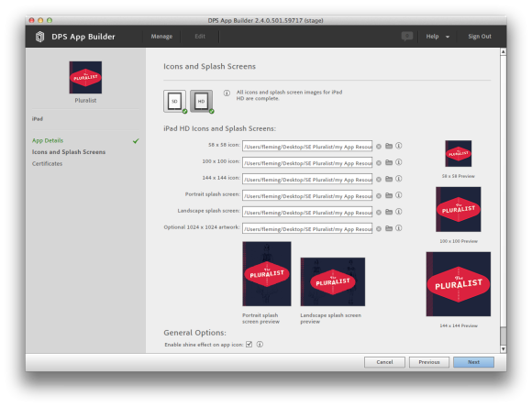Toggle Enable shine effect on app icon
The width and height of the screenshot is (532, 407).
click(x=249, y=345)
